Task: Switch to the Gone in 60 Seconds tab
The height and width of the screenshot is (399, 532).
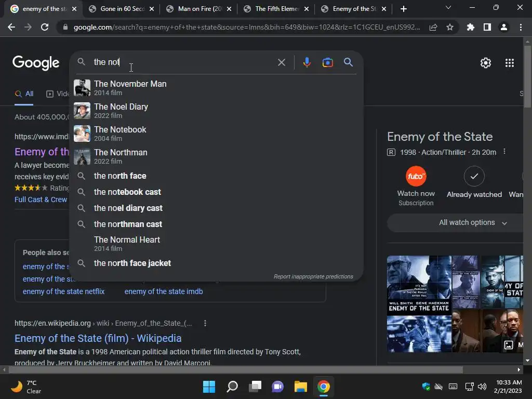Action: coord(117,9)
